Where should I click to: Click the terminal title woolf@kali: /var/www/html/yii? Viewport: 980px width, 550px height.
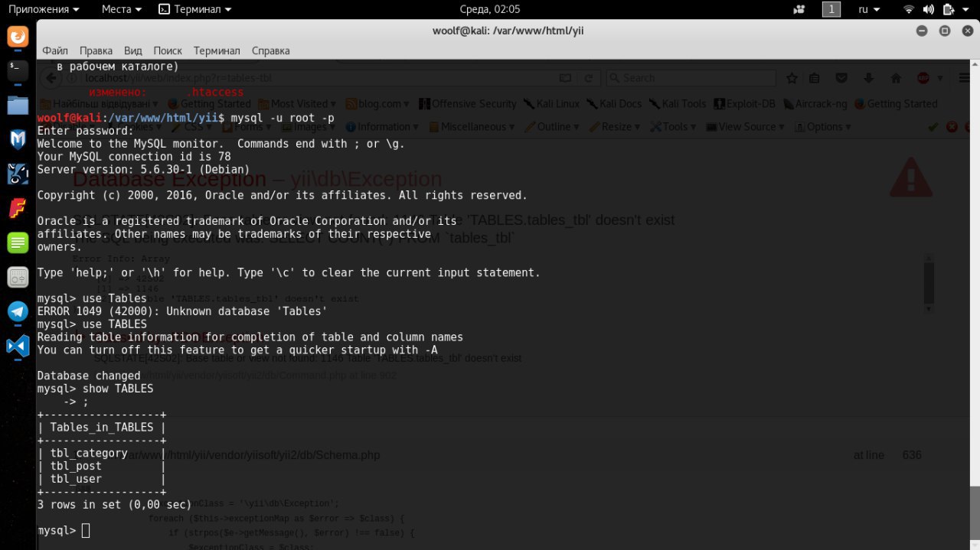tap(508, 31)
